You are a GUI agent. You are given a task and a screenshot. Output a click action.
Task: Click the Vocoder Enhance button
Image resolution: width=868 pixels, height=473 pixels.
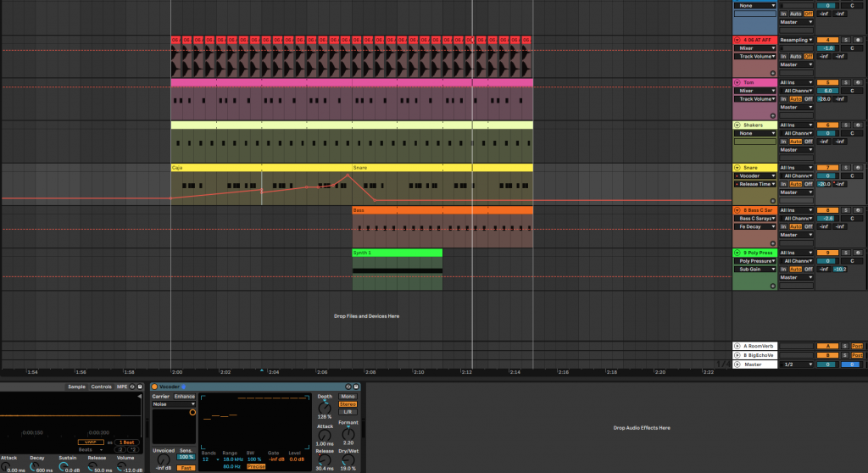(x=184, y=397)
